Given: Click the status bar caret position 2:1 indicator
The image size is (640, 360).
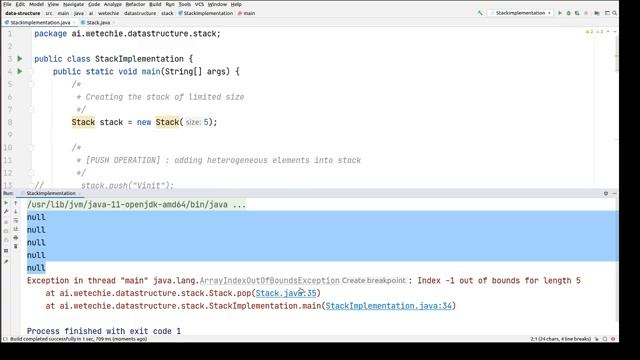Looking at the screenshot, I should (560, 339).
